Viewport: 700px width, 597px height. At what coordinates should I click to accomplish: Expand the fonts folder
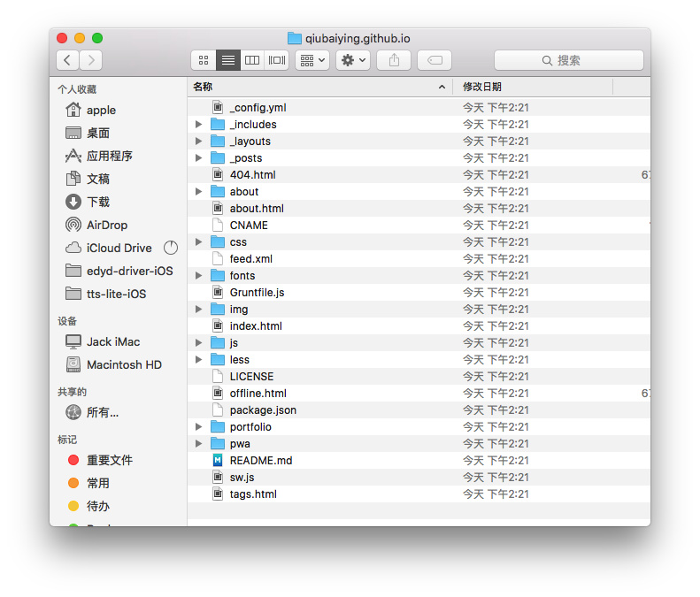point(198,276)
